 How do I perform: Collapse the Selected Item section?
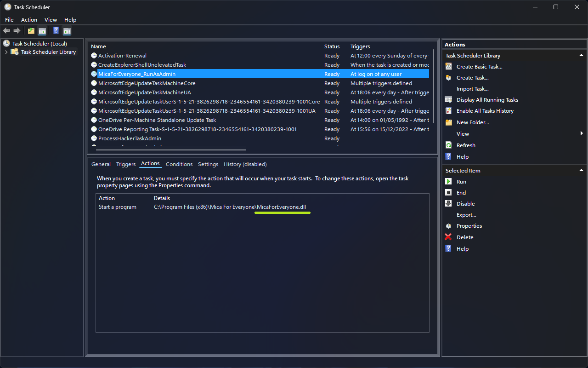pos(581,170)
